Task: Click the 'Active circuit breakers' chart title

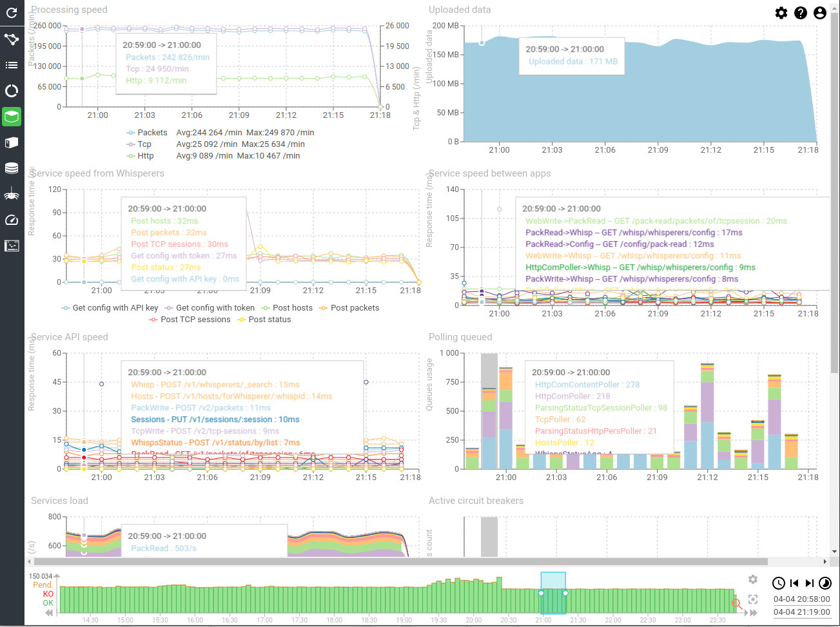Action: pos(476,501)
